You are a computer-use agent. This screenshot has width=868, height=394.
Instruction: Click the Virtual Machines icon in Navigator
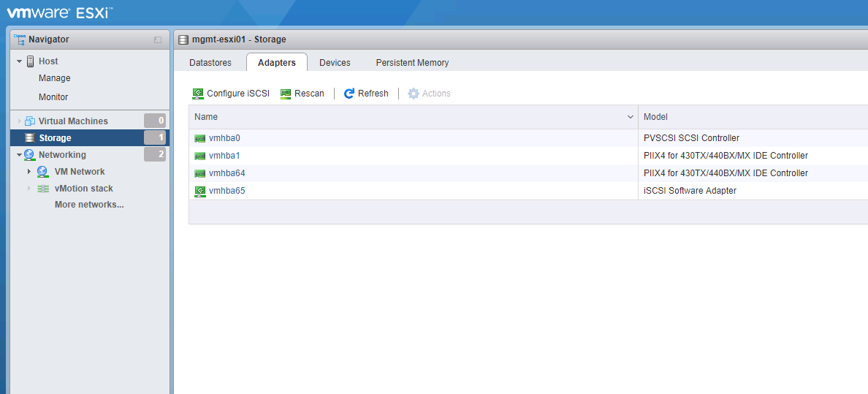tap(30, 121)
